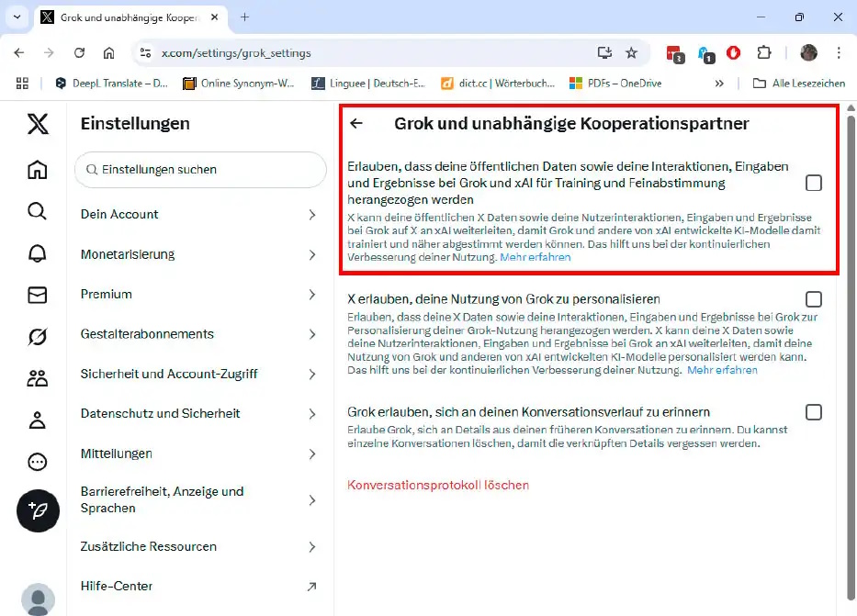The image size is (857, 616).
Task: Click the Explore magnifier icon in sidebar
Action: (x=37, y=211)
